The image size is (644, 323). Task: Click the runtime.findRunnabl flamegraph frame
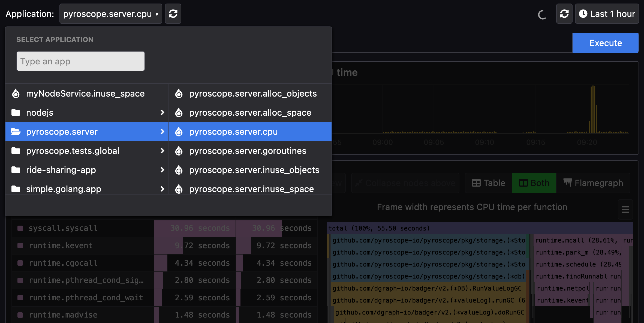pyautogui.click(x=571, y=276)
